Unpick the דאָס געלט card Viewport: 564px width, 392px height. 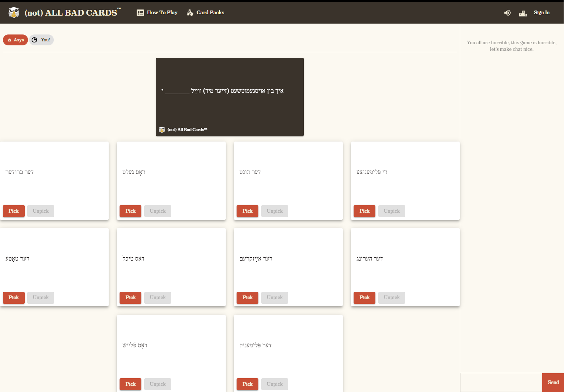pyautogui.click(x=158, y=211)
